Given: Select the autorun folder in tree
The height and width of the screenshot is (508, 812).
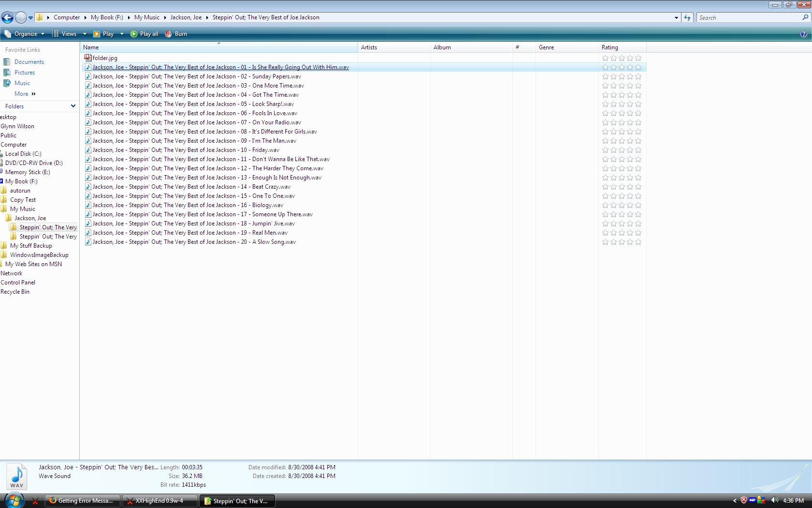Looking at the screenshot, I should pos(20,191).
